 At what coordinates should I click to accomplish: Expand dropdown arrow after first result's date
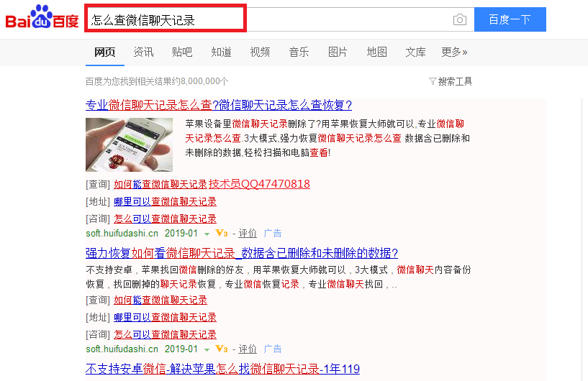(207, 234)
